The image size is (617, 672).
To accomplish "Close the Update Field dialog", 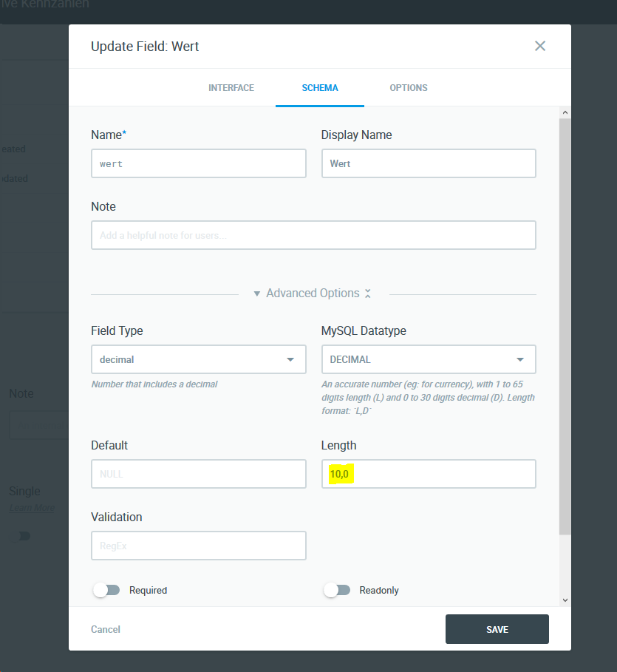I will (540, 46).
